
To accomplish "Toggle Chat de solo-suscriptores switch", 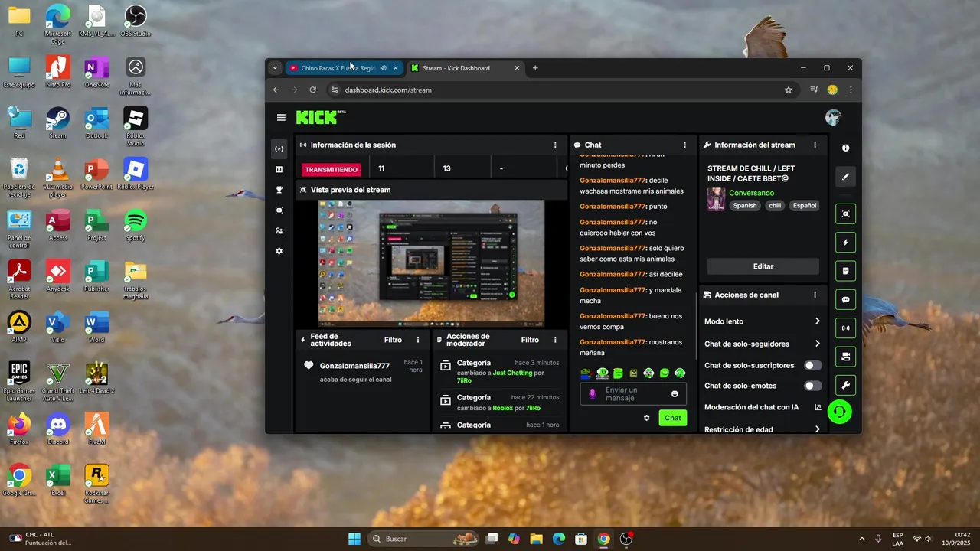I will [812, 365].
